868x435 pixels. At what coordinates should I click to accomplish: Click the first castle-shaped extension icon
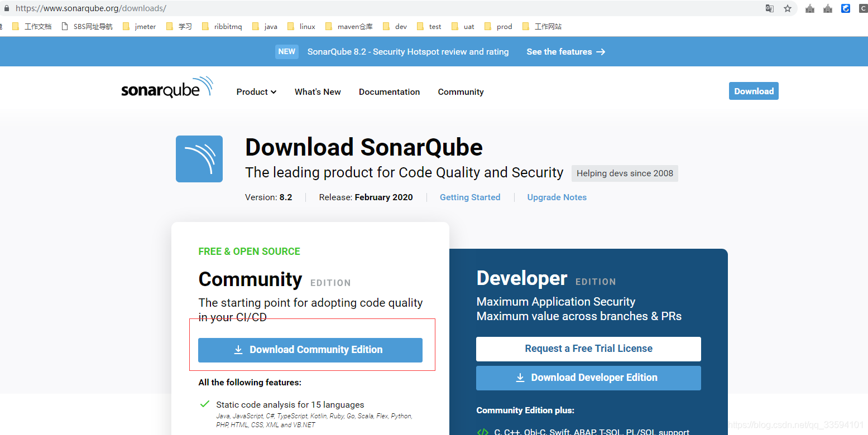[x=810, y=8]
